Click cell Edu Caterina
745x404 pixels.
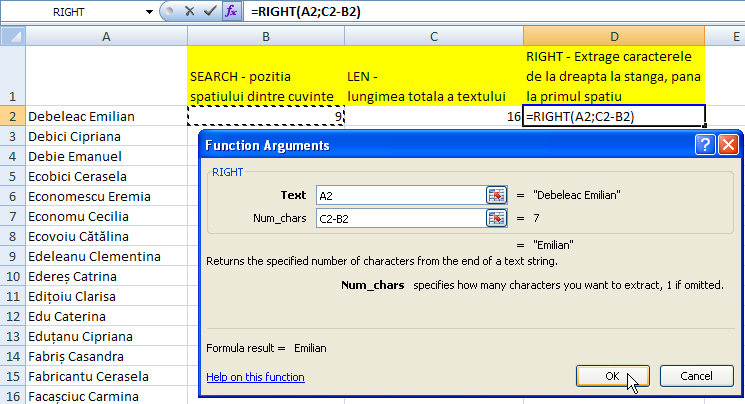click(106, 316)
